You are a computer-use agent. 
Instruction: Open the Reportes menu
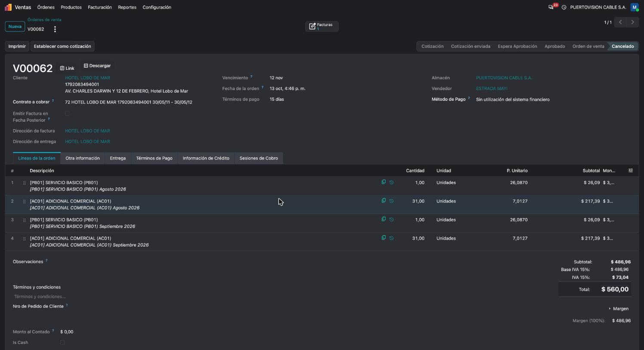coord(127,7)
